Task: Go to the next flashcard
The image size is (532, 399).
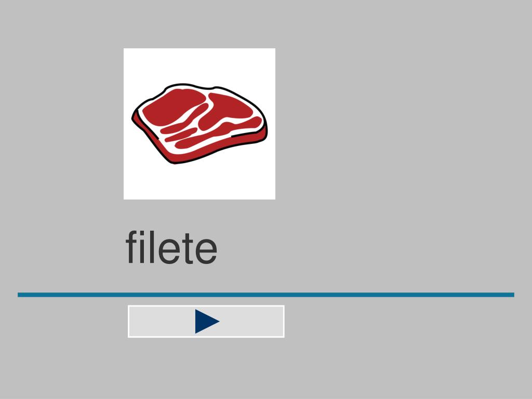Action: 206,321
